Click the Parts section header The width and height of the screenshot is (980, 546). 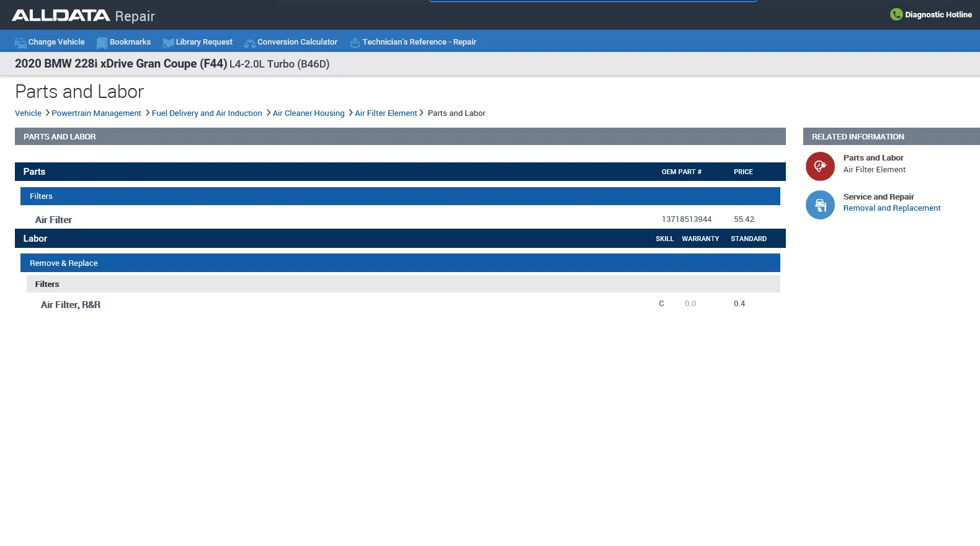pos(400,172)
